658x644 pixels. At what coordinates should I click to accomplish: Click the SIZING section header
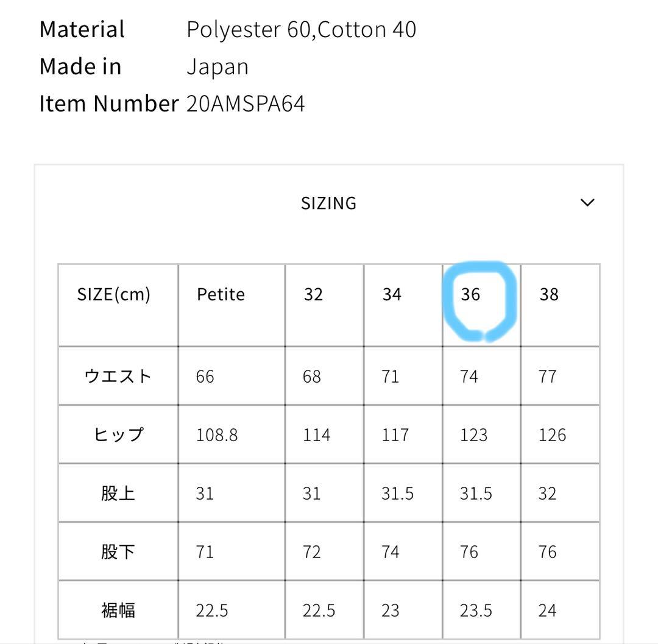pos(329,203)
